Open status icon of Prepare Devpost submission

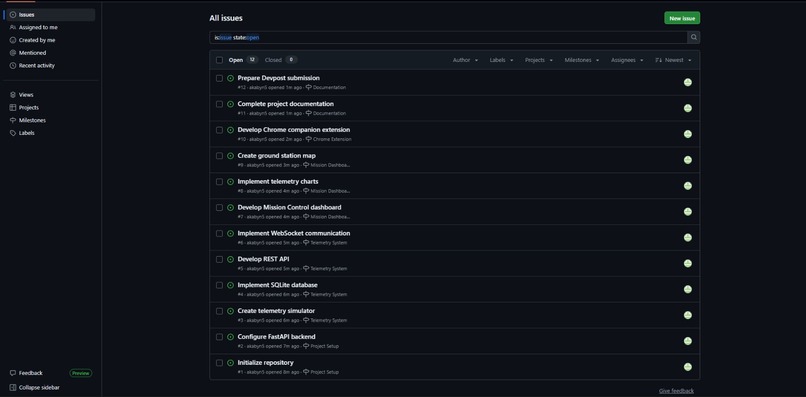point(230,78)
